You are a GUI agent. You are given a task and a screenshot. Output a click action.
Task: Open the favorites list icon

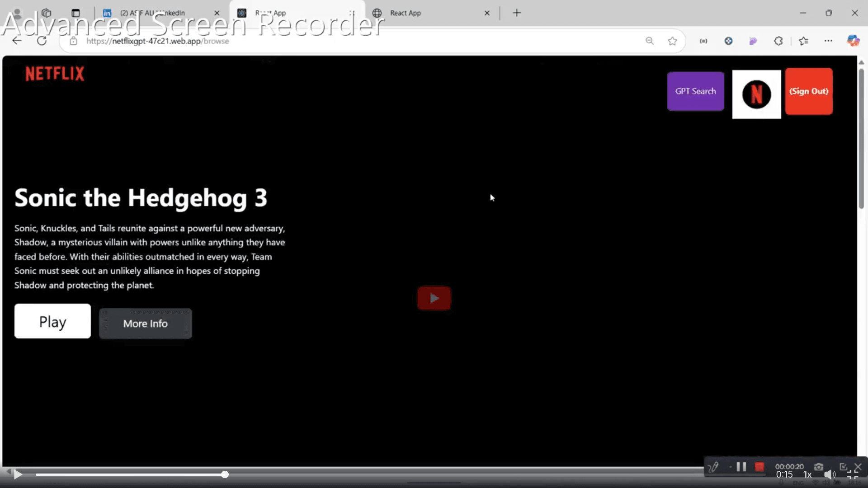click(803, 41)
